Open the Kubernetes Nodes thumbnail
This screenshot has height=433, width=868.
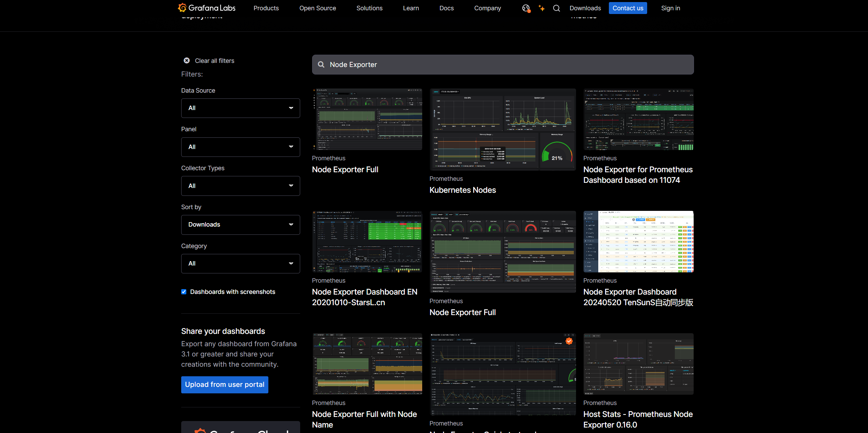point(503,130)
